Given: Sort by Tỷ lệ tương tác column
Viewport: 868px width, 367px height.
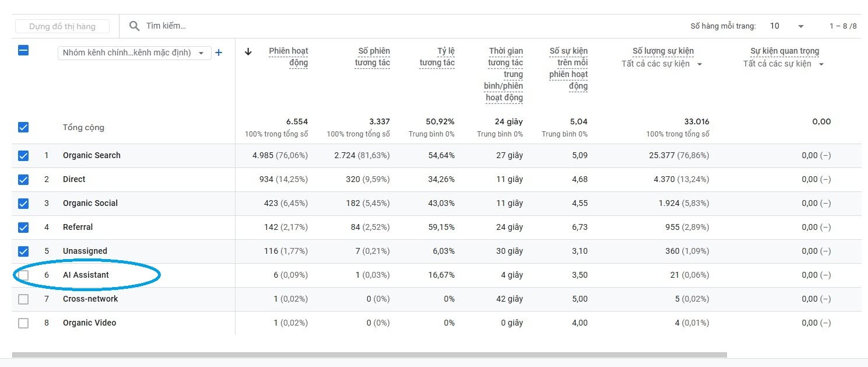Looking at the screenshot, I should click(437, 57).
